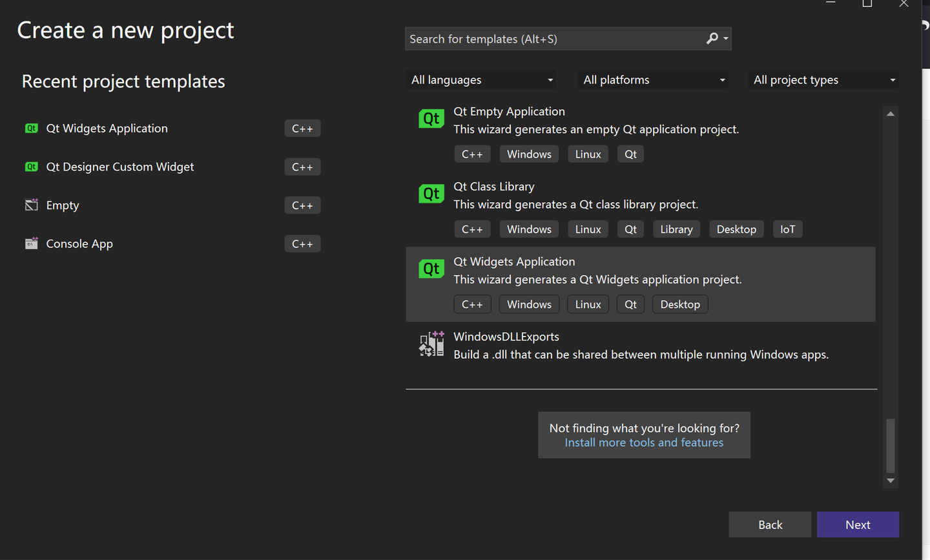Click in the template search field
The height and width of the screenshot is (560, 930).
pyautogui.click(x=555, y=39)
